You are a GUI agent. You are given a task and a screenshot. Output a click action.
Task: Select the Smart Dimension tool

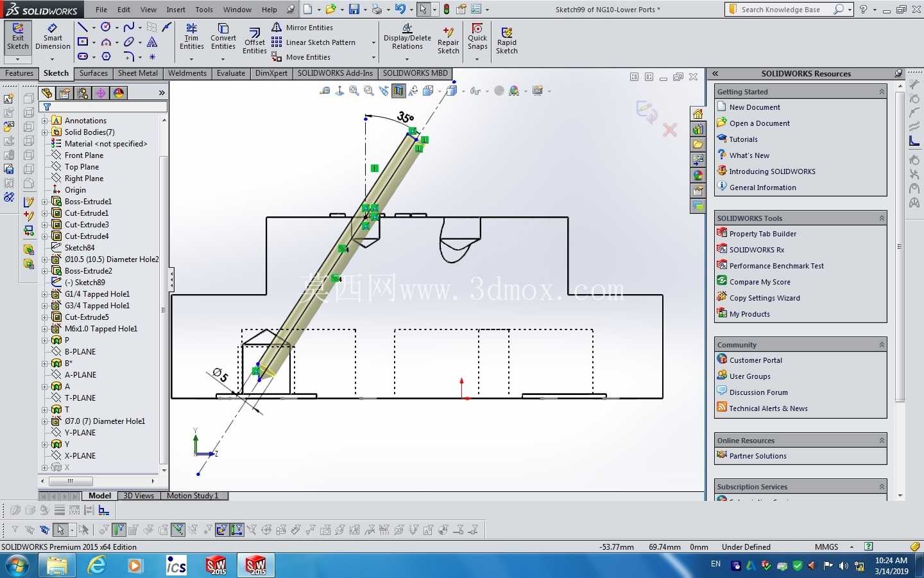(x=53, y=37)
